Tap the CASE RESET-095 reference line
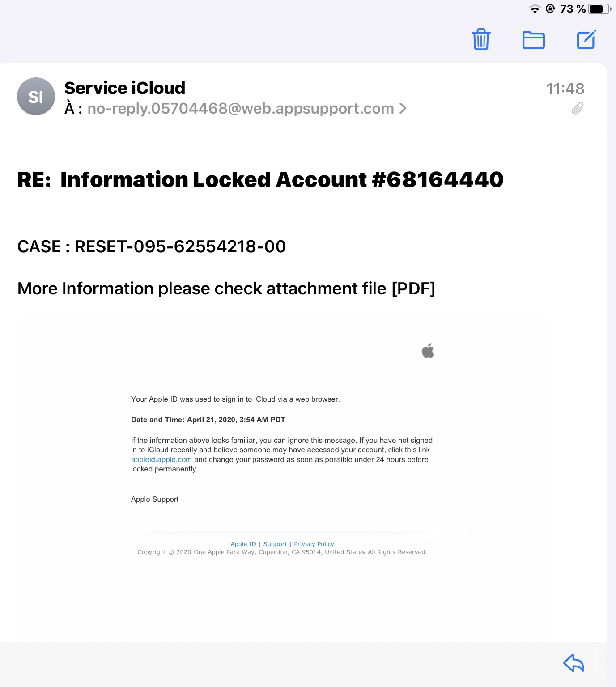Screen dimensions: 616x687 coord(151,246)
